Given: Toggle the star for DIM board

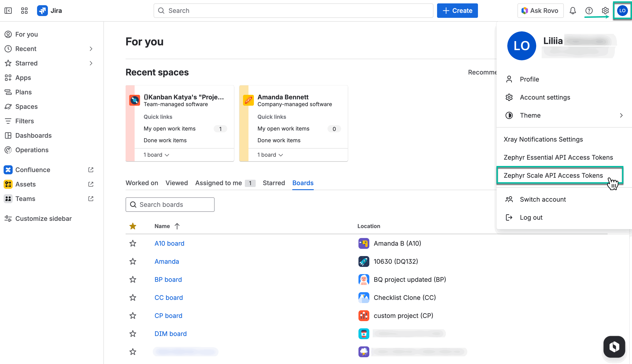Looking at the screenshot, I should [133, 334].
